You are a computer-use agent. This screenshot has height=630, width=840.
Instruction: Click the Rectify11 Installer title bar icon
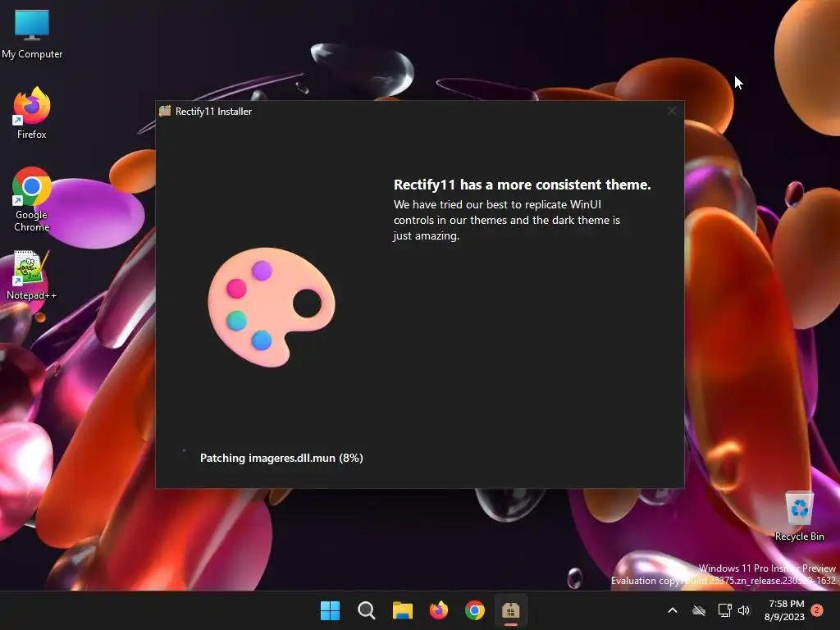(x=165, y=111)
